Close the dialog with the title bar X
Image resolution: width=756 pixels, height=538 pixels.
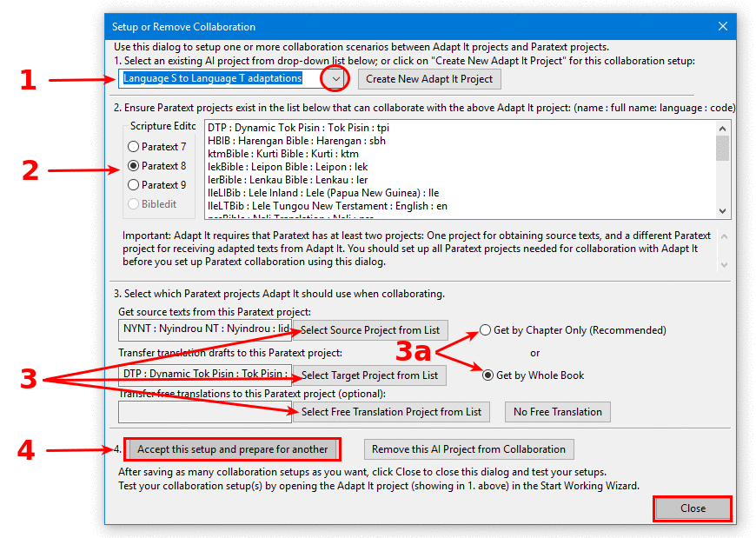(x=722, y=27)
